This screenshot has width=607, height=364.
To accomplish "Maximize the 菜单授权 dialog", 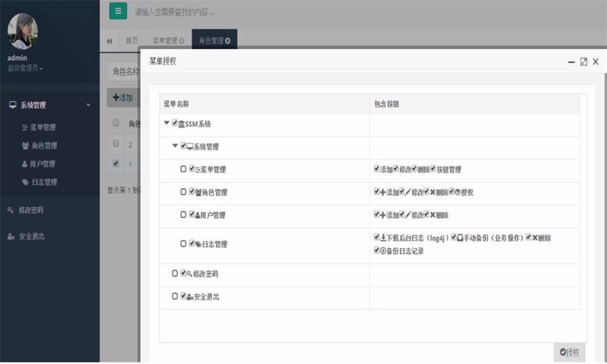I will (584, 61).
